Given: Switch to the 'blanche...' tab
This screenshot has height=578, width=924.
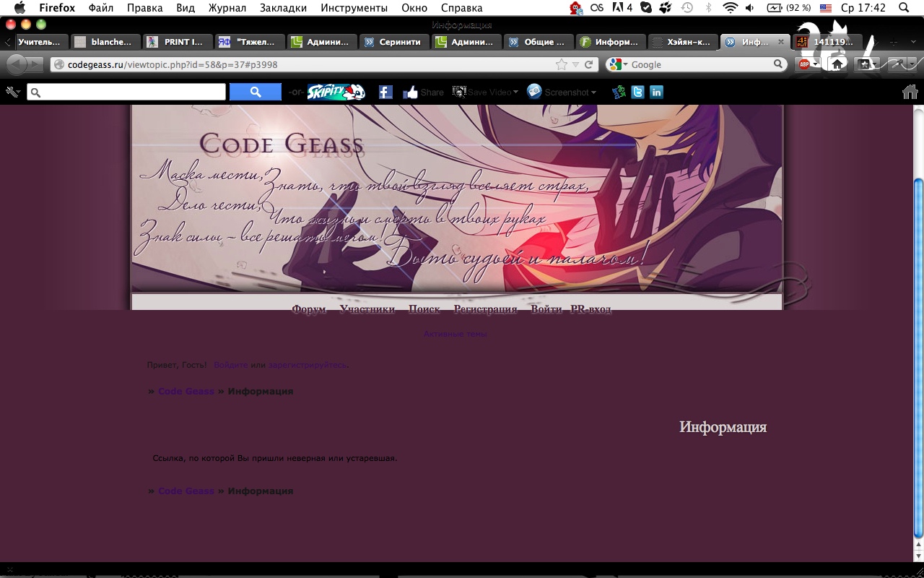Looking at the screenshot, I should (x=105, y=42).
